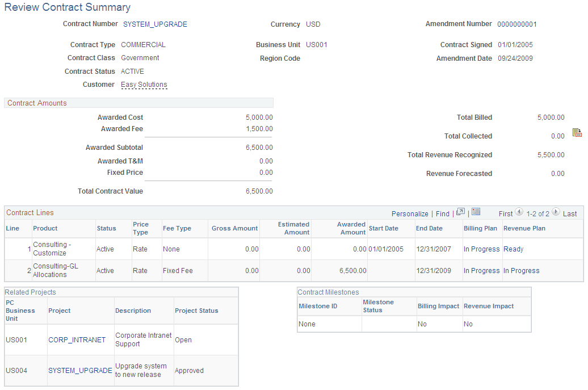This screenshot has width=588, height=390.
Task: Open the In Progress billing plan for line 1
Action: click(481, 249)
